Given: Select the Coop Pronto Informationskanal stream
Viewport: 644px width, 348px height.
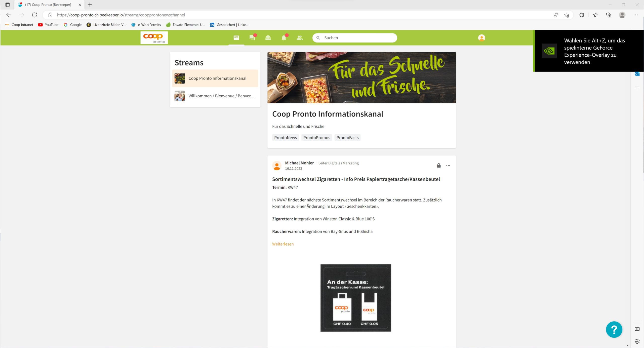Looking at the screenshot, I should click(215, 78).
